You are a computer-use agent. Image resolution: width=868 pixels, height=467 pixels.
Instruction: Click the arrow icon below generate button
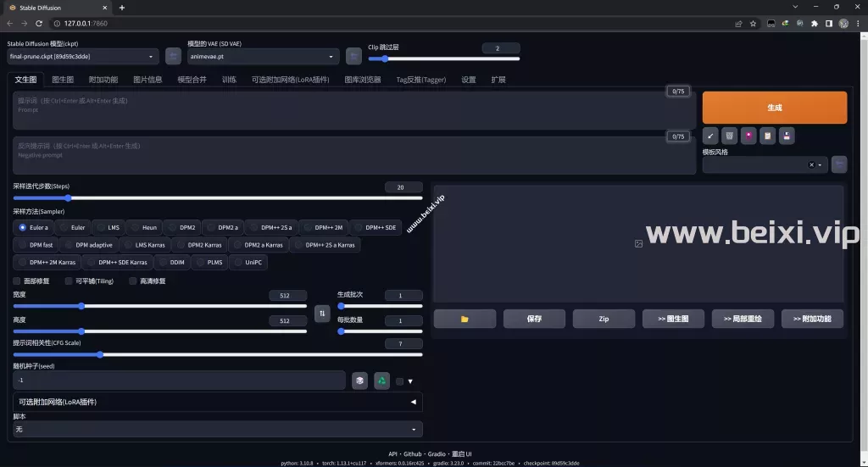[x=710, y=136]
